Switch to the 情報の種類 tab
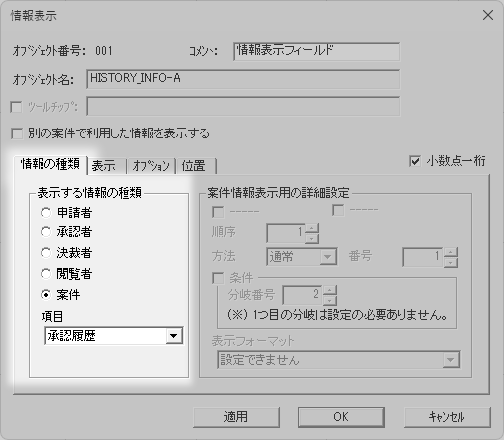504x440 pixels. [50, 164]
